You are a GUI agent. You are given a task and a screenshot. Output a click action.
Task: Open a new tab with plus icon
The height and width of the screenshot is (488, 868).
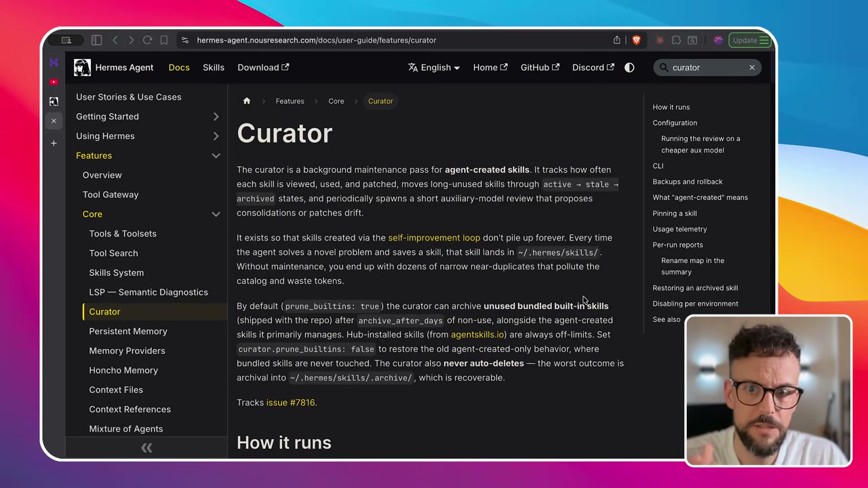pos(54,143)
